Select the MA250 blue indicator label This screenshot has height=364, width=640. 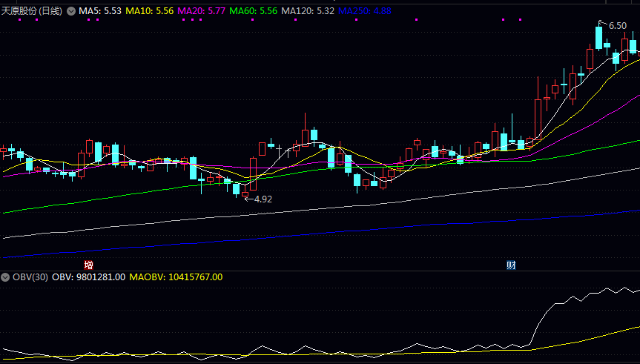(365, 11)
